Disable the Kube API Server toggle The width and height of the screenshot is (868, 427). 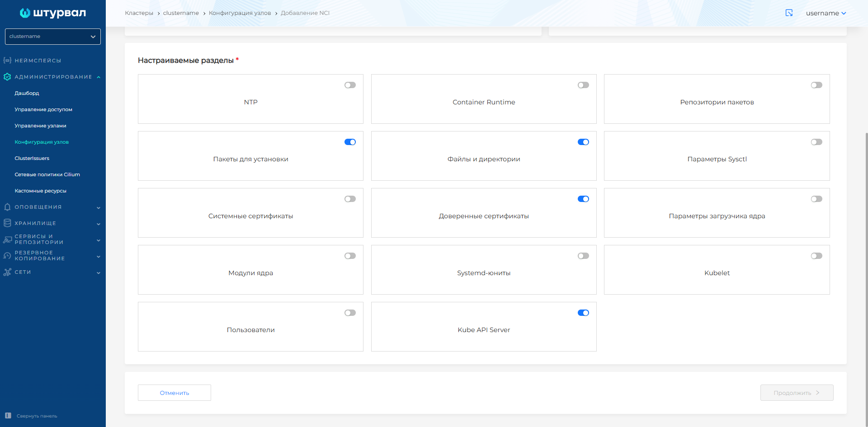583,313
